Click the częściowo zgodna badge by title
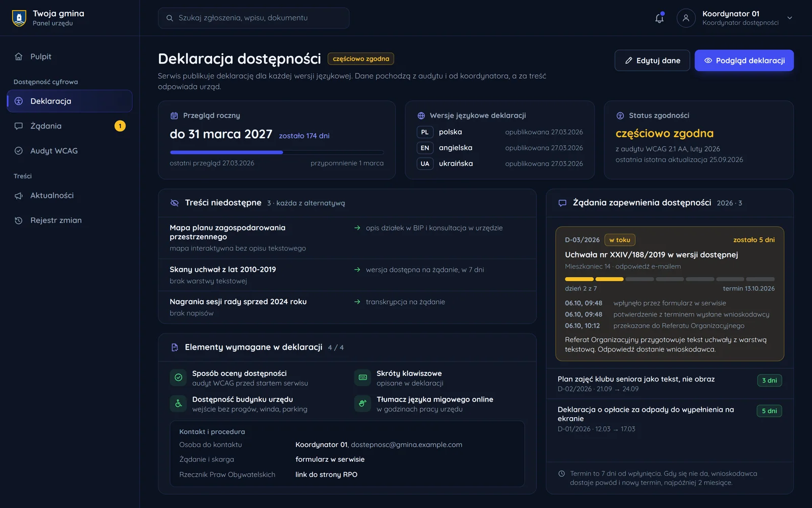The image size is (812, 508). [x=361, y=59]
